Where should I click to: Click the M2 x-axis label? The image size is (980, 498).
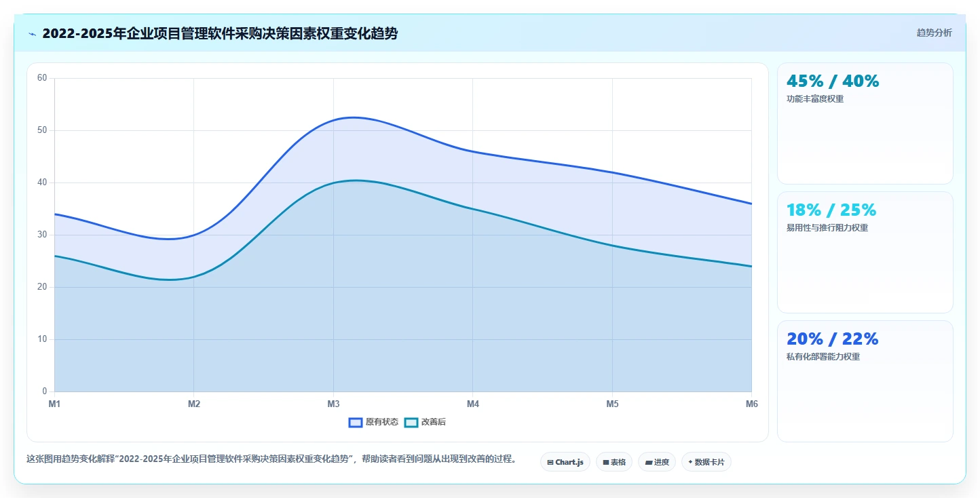point(194,404)
